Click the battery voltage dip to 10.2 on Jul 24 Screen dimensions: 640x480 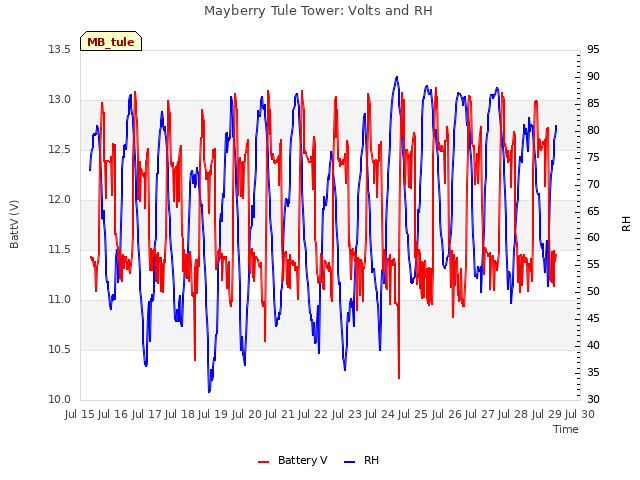[399, 377]
